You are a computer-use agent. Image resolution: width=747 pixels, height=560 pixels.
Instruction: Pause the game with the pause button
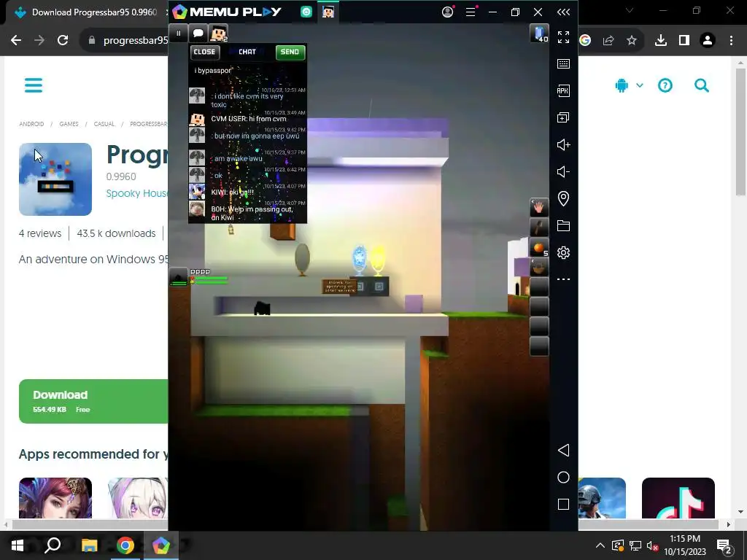tap(178, 34)
